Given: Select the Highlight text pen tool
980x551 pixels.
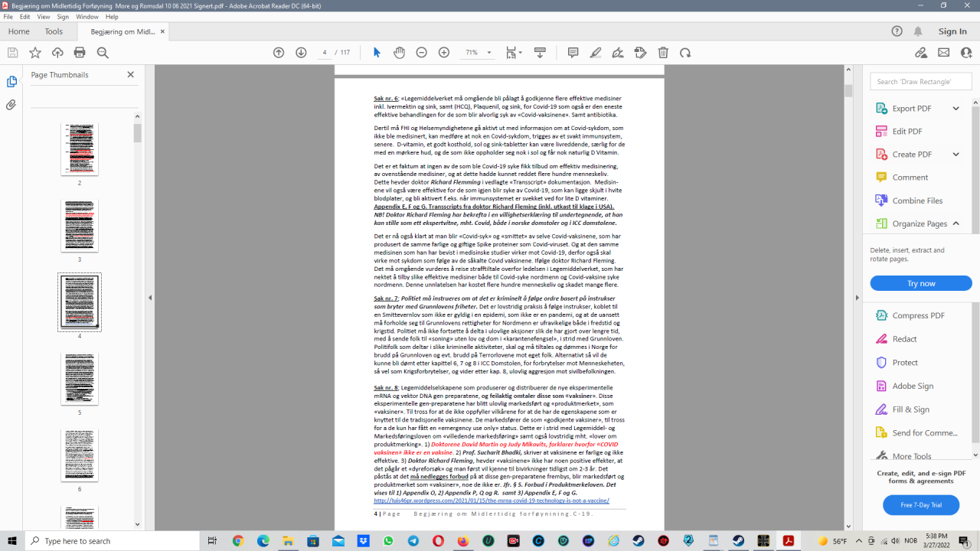Looking at the screenshot, I should [596, 53].
